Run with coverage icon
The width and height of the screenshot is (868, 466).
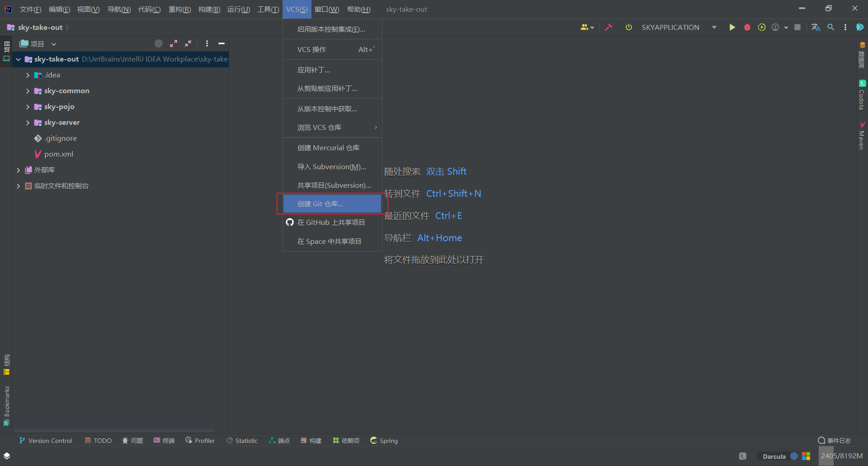pos(762,27)
